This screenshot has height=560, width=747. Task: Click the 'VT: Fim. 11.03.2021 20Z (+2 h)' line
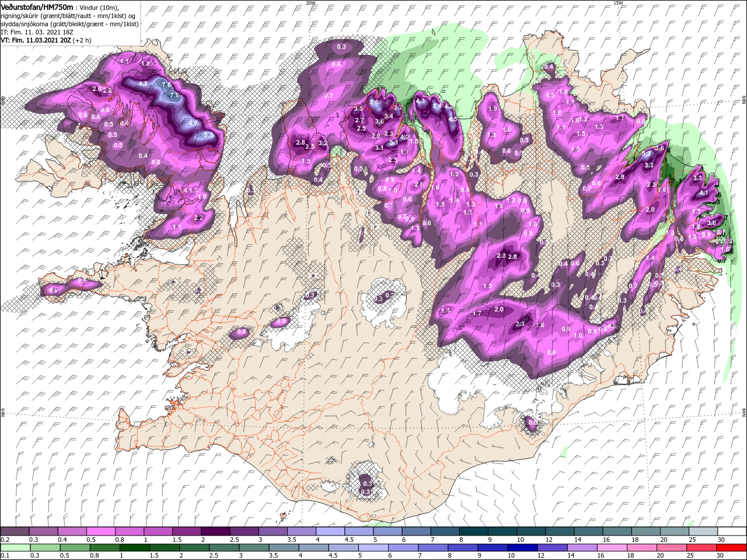(46, 40)
